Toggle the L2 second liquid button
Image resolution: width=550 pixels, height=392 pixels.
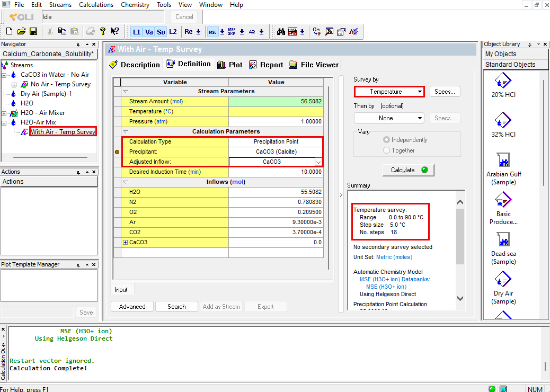click(x=173, y=32)
